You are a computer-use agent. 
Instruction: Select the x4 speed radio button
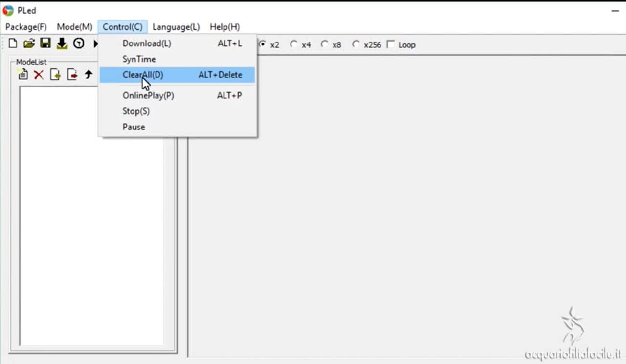[293, 44]
